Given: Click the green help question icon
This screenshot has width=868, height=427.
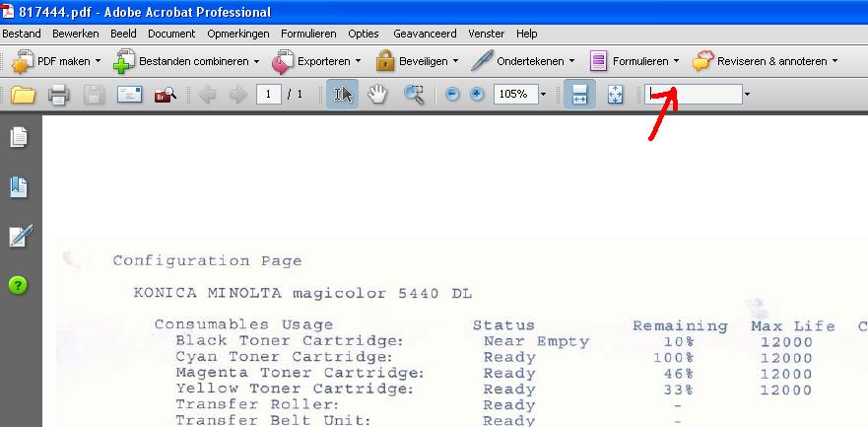Looking at the screenshot, I should [18, 285].
